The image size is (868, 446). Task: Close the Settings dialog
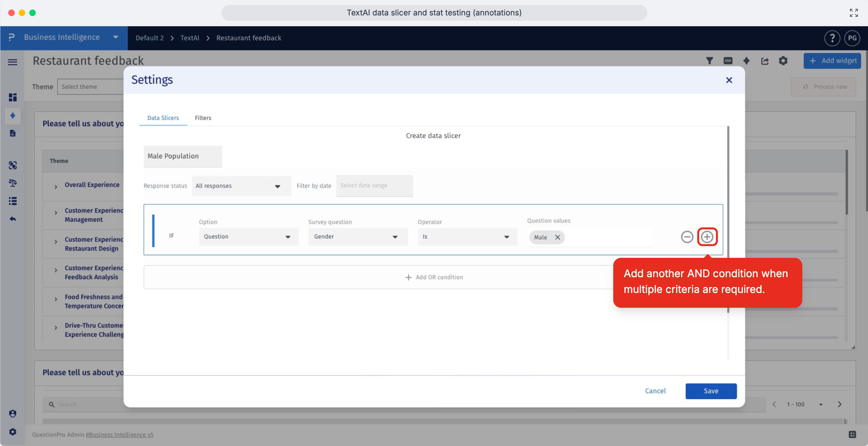click(729, 80)
